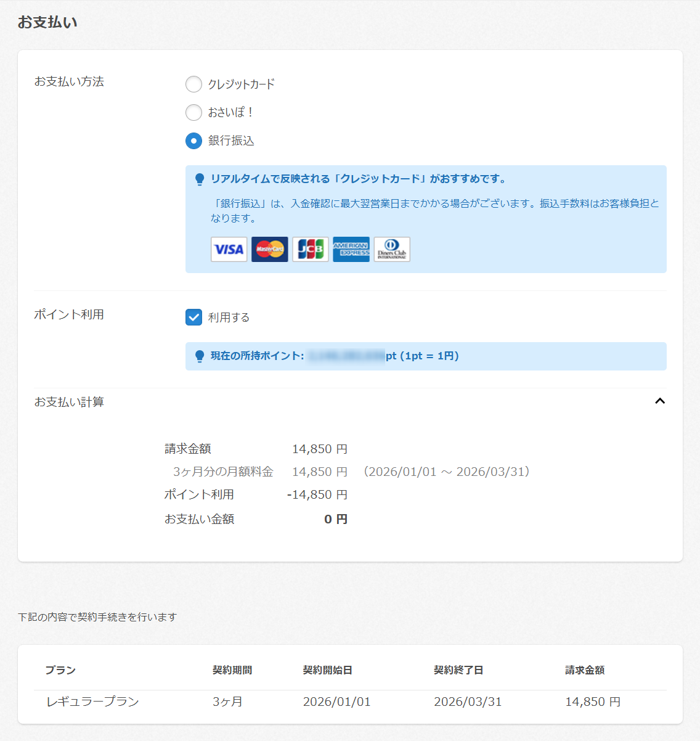This screenshot has width=700, height=741.
Task: Click the Diners Club logo
Action: click(391, 250)
